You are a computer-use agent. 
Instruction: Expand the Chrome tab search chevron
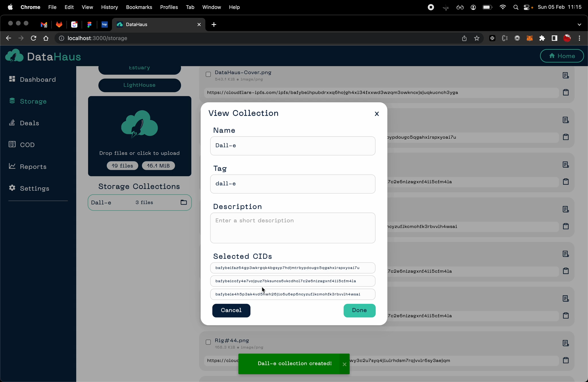[x=579, y=25]
